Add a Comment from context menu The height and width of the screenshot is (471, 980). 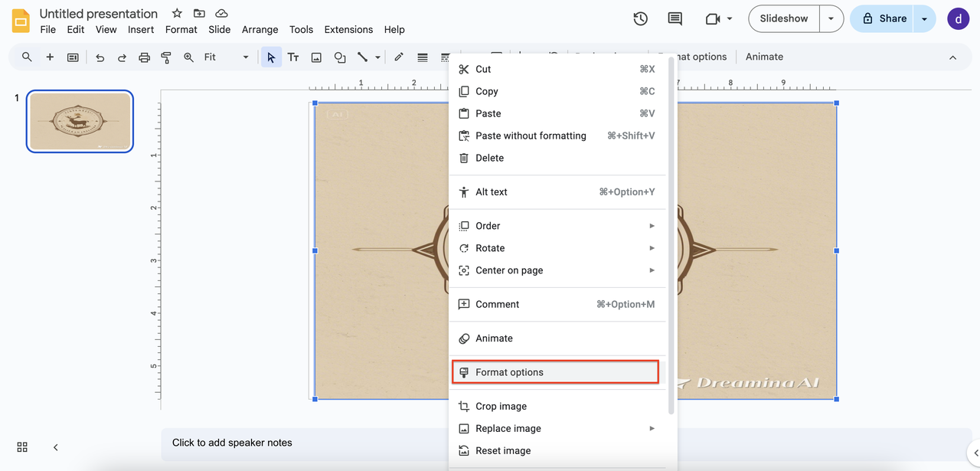click(556, 304)
